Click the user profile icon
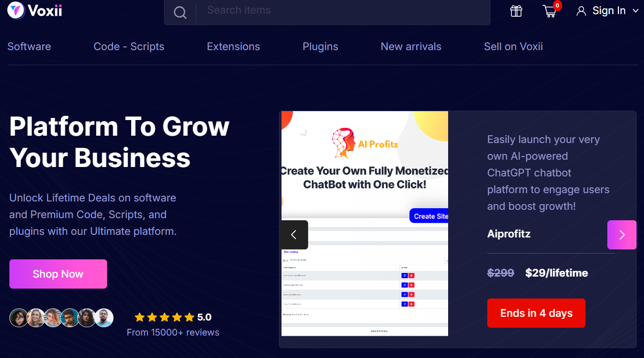 pos(581,11)
